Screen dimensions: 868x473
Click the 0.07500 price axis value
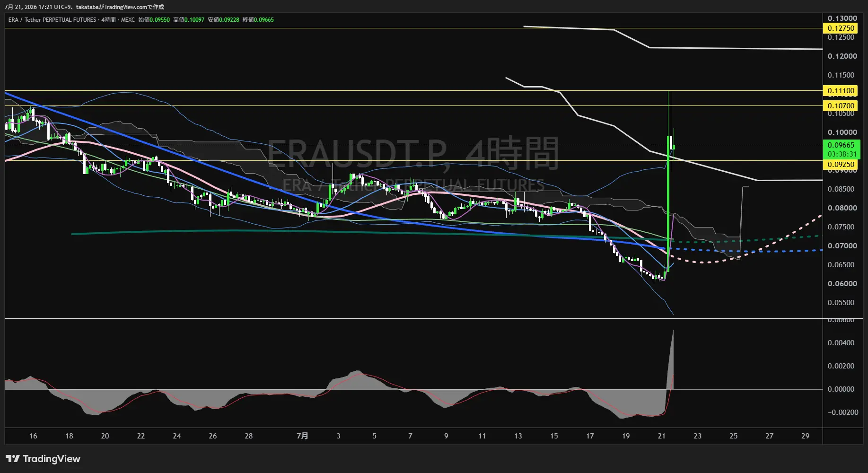841,227
